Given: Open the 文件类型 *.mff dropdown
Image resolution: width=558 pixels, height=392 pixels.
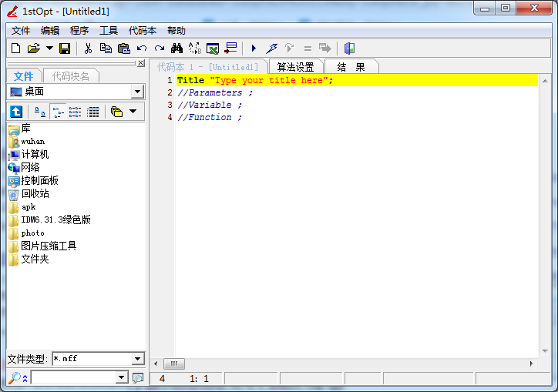Looking at the screenshot, I should [x=137, y=359].
